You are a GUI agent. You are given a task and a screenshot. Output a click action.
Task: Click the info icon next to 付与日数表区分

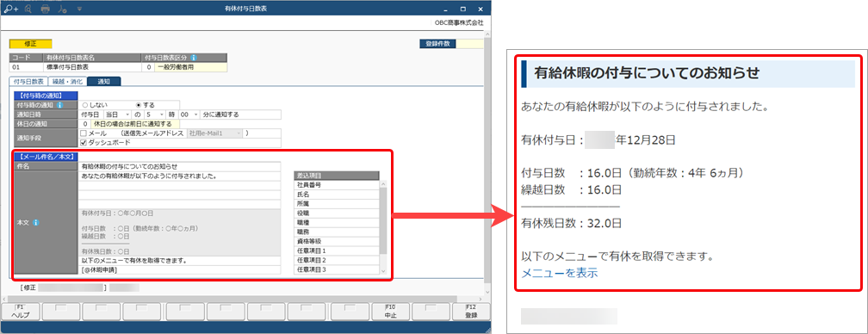click(193, 58)
